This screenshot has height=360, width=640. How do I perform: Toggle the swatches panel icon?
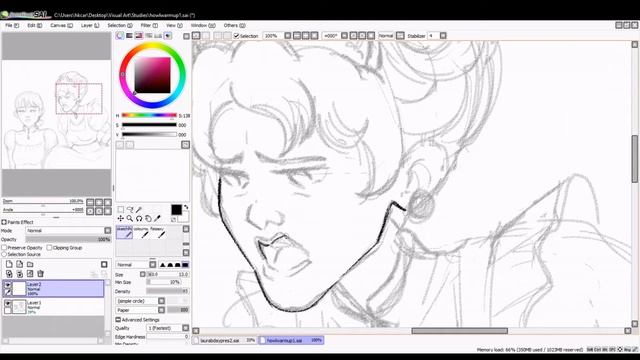tap(158, 36)
